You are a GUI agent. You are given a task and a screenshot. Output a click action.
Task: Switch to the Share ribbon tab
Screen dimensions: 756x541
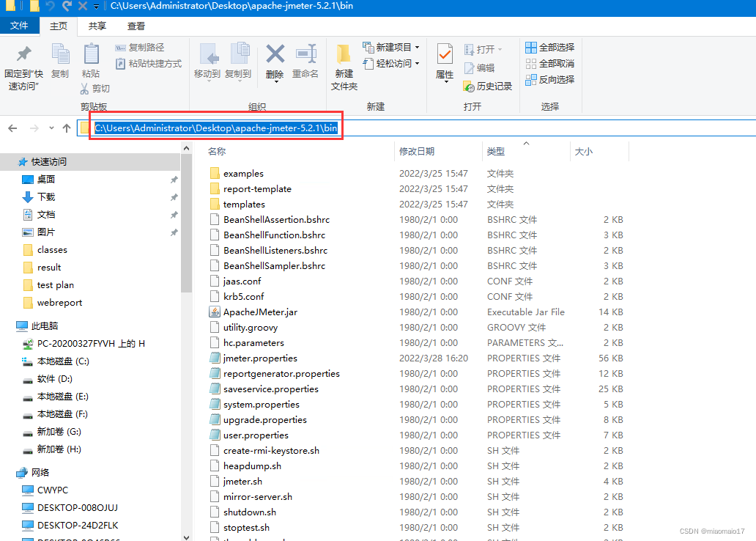click(97, 26)
